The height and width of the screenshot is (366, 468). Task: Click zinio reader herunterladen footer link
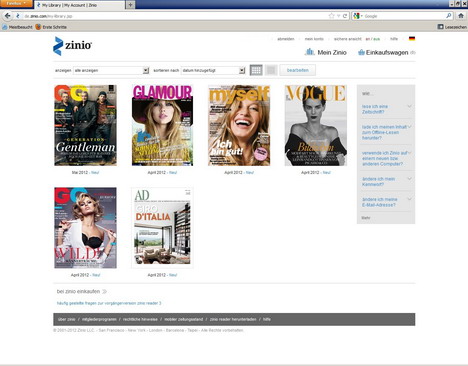click(233, 319)
